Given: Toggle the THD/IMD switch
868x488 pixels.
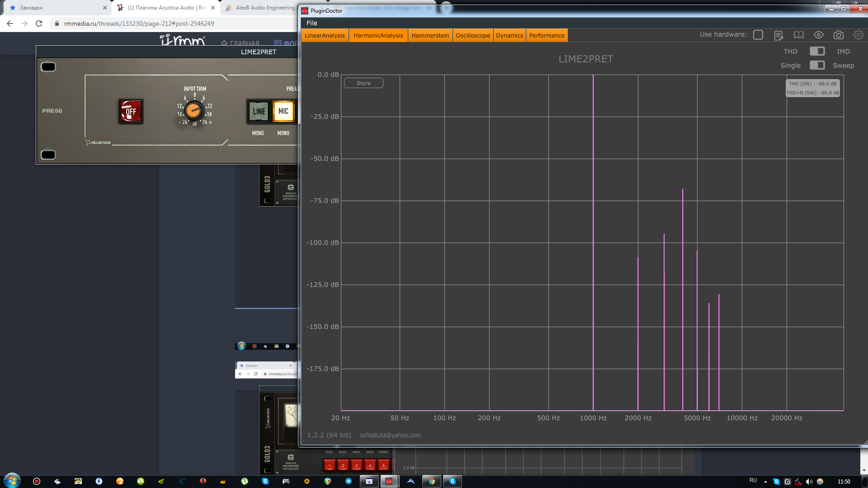Looking at the screenshot, I should tap(817, 51).
